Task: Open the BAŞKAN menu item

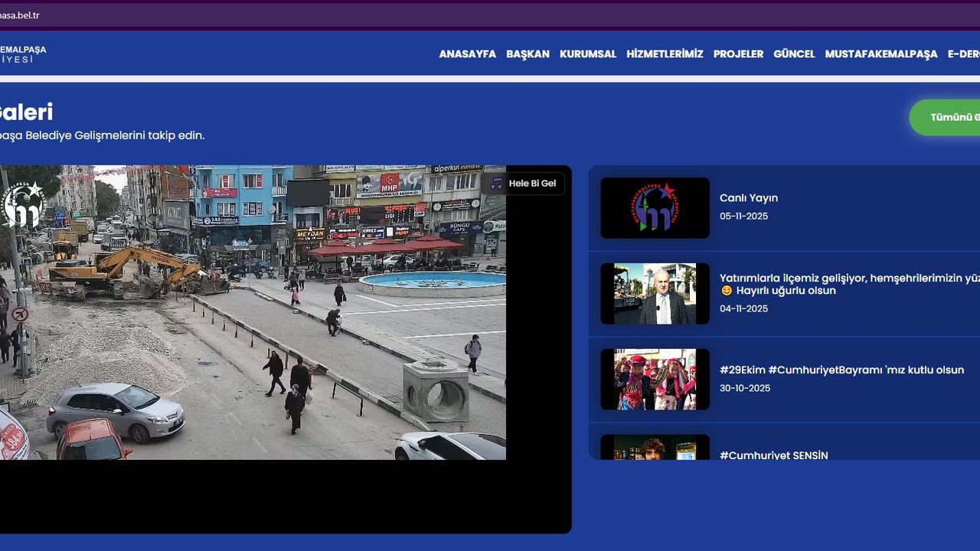Action: [x=528, y=54]
